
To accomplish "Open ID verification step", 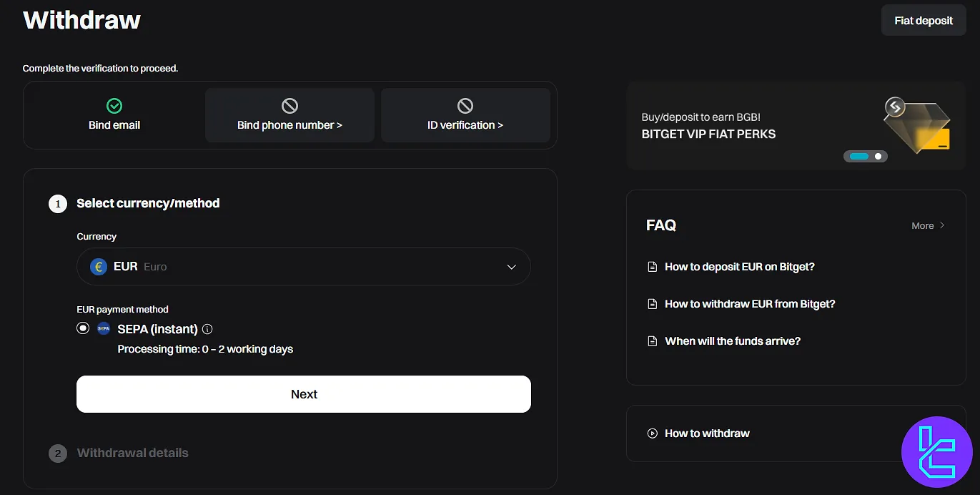I will pos(465,115).
